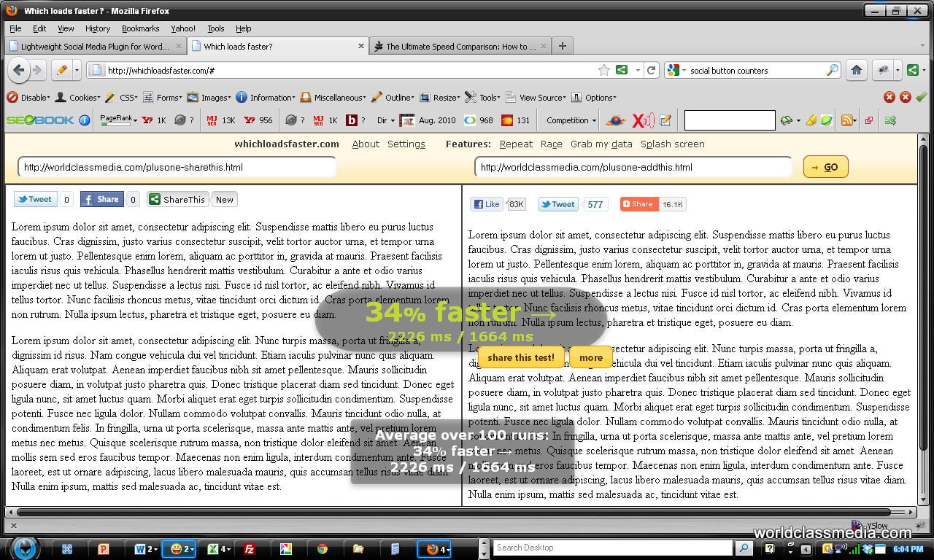Expand the Competition dropdown
Screen dimensions: 934x560
pos(571,120)
